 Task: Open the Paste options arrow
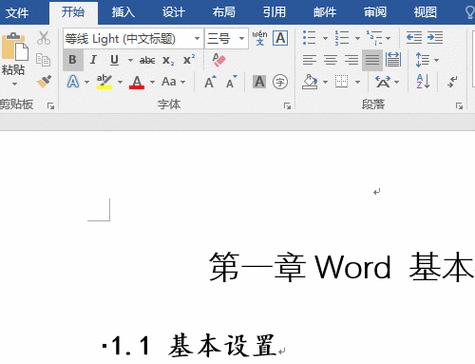14,84
